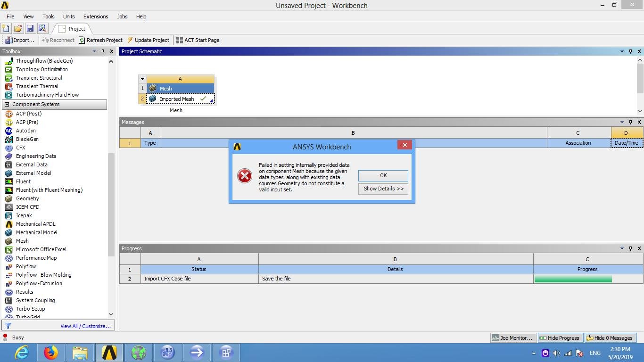Select the Fluent component icon
This screenshot has width=644, height=362.
(8, 181)
